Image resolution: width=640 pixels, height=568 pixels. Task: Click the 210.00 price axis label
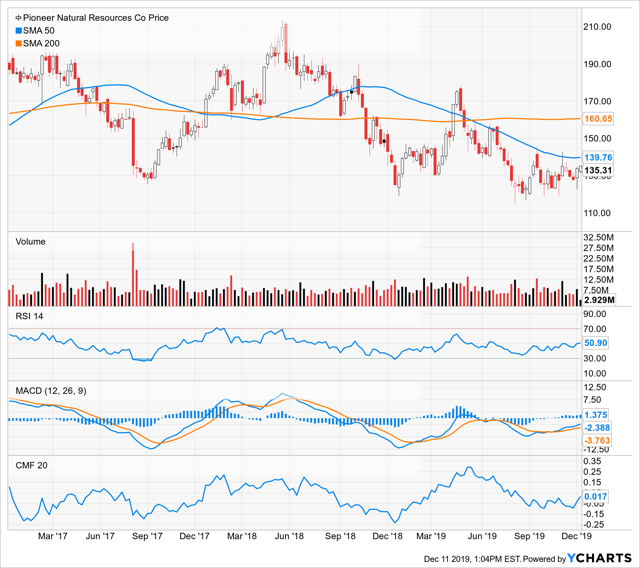[598, 27]
